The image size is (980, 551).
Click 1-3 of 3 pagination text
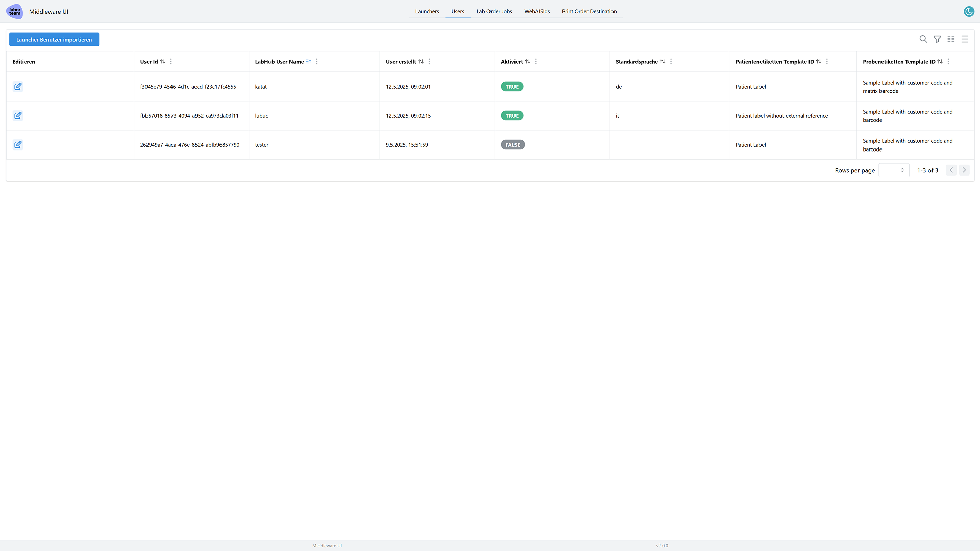(927, 170)
